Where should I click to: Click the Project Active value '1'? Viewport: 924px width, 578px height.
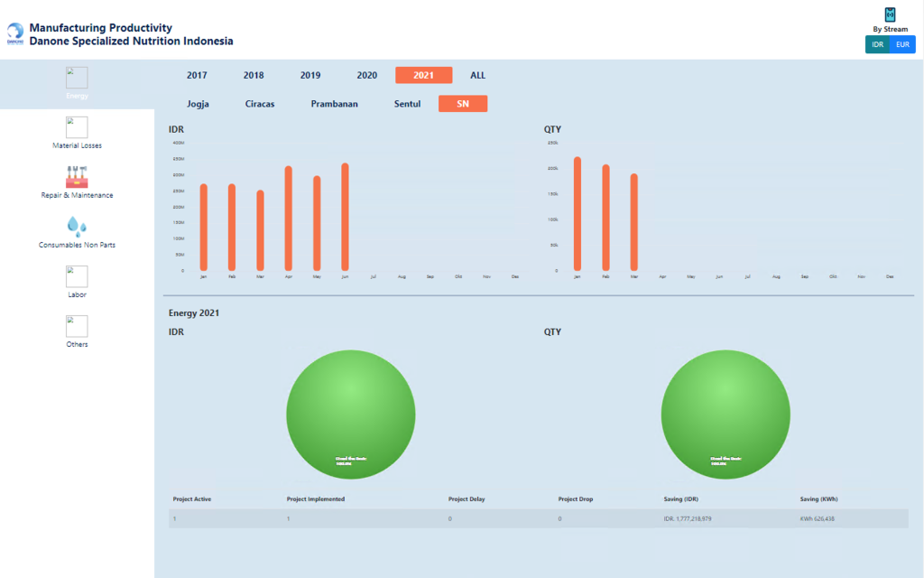tap(174, 519)
